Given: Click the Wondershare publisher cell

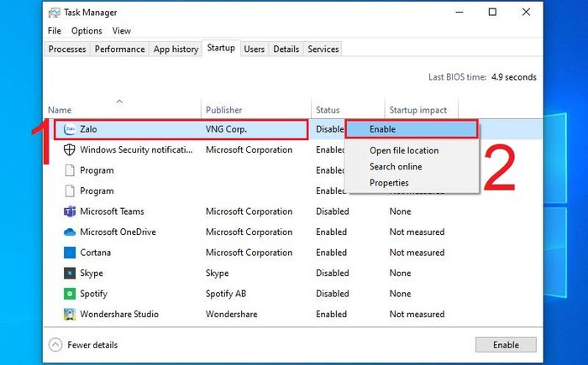Looking at the screenshot, I should (x=231, y=314).
